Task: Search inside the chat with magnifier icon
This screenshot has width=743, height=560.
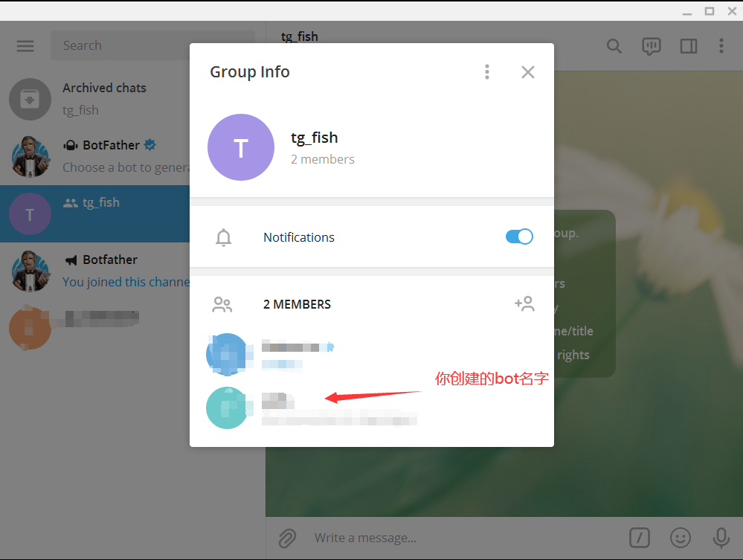Action: (x=614, y=46)
